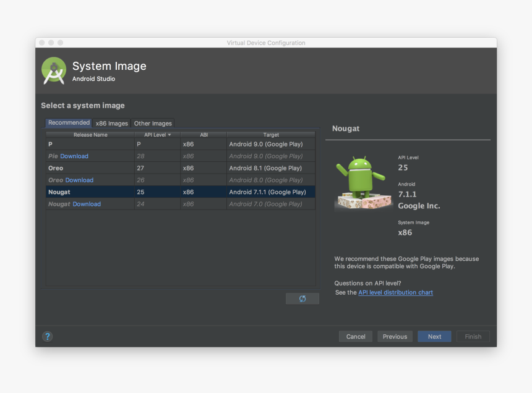The image size is (532, 393).
Task: Click the Virtual Device Configuration window title
Action: point(266,43)
